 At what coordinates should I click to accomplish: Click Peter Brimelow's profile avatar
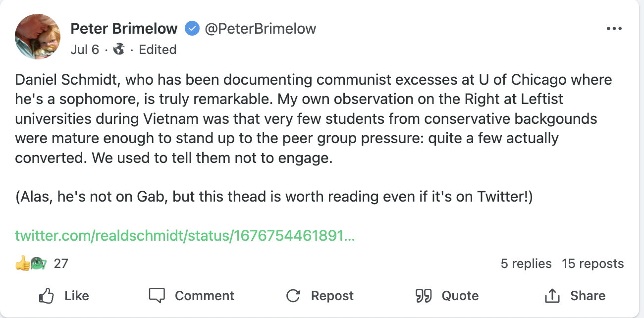pos(38,37)
